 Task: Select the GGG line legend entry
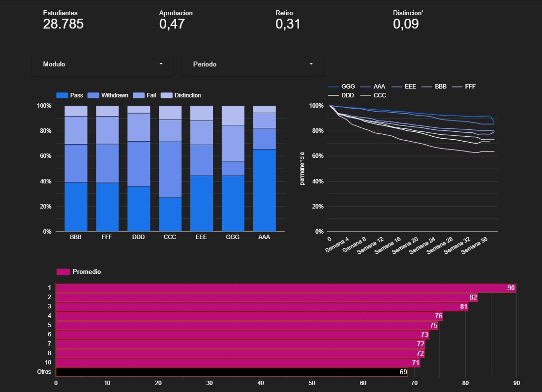(341, 87)
